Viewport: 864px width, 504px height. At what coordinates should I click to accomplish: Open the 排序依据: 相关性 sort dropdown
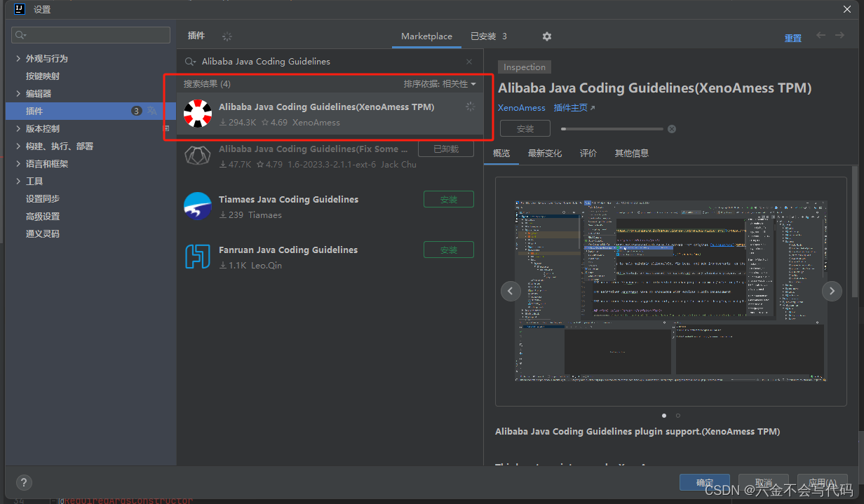tap(440, 84)
